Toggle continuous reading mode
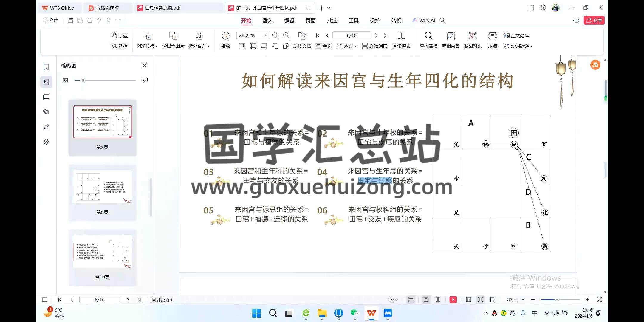644x322 pixels. point(375,46)
